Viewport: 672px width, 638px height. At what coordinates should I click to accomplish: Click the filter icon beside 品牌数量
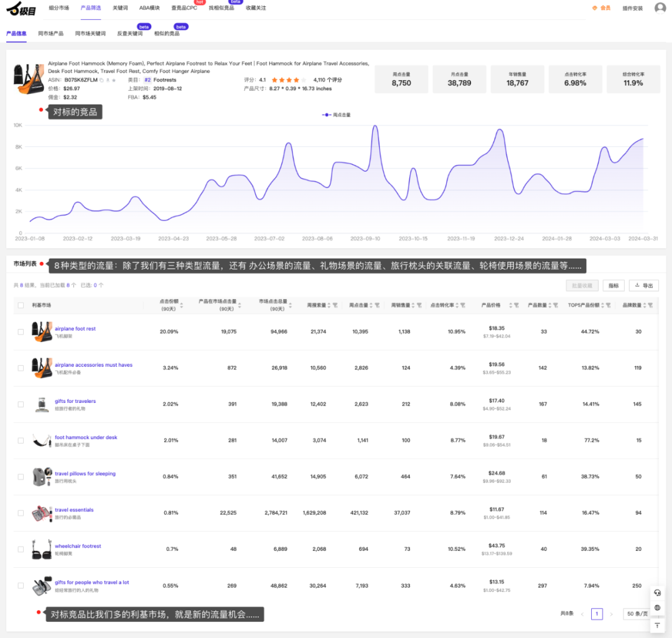650,305
